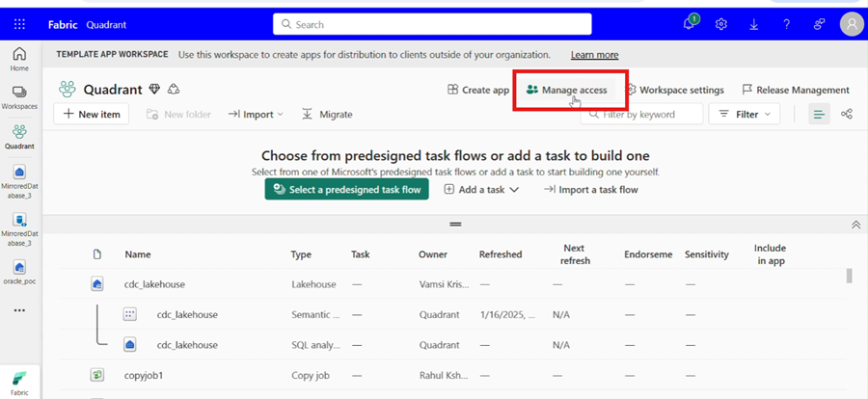This screenshot has width=868, height=399.
Task: Click the icon right of the diamond
Action: coord(174,89)
